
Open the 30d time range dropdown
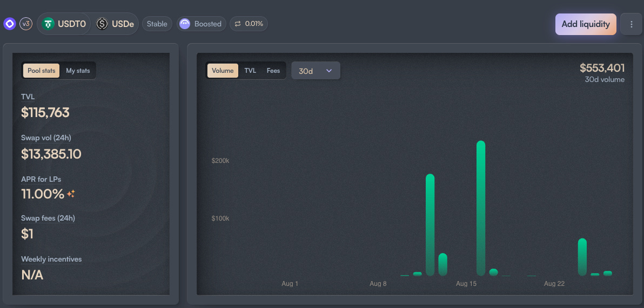click(316, 71)
